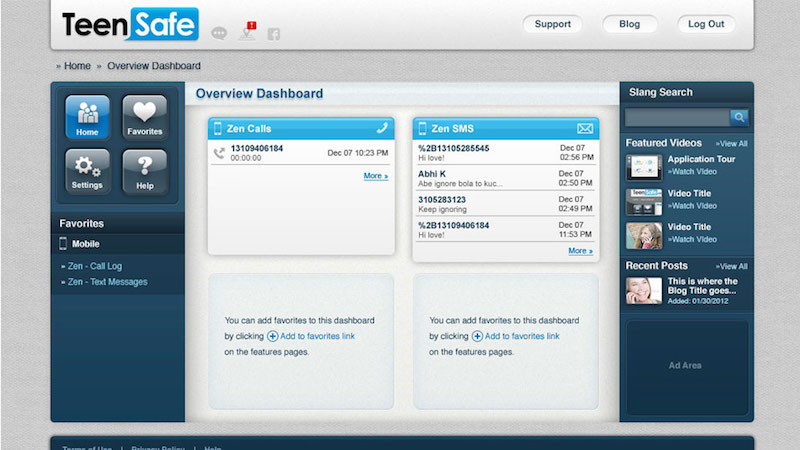The height and width of the screenshot is (450, 800).
Task: Type in the Slang Search field
Action: [x=677, y=118]
